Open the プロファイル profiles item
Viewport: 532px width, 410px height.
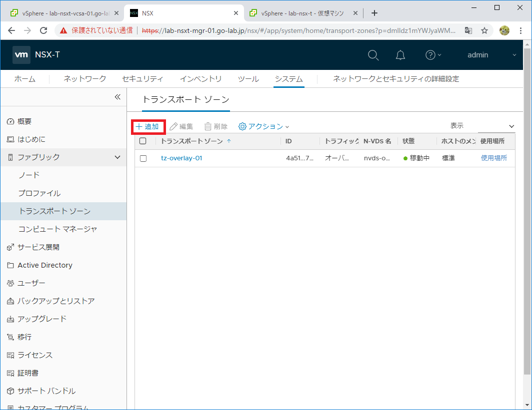coord(39,193)
